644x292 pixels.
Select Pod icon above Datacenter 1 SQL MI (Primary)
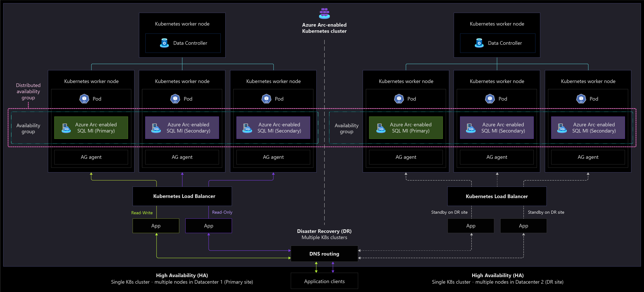click(84, 99)
